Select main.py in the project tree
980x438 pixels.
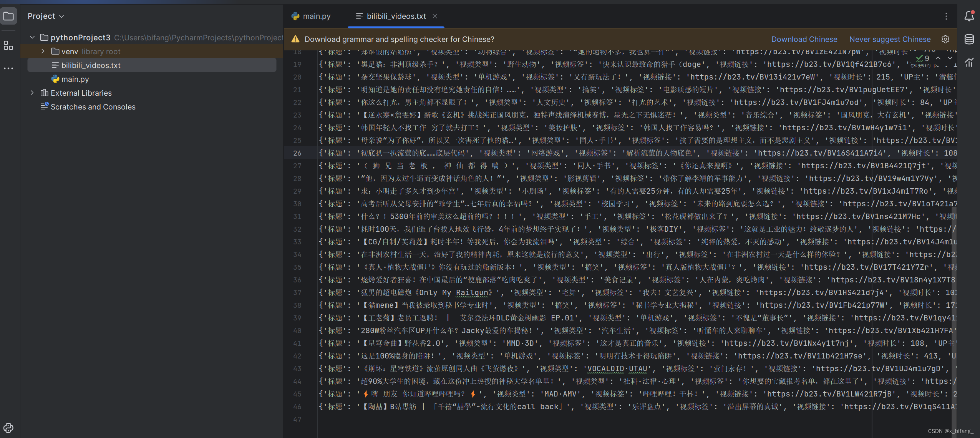pyautogui.click(x=152, y=79)
